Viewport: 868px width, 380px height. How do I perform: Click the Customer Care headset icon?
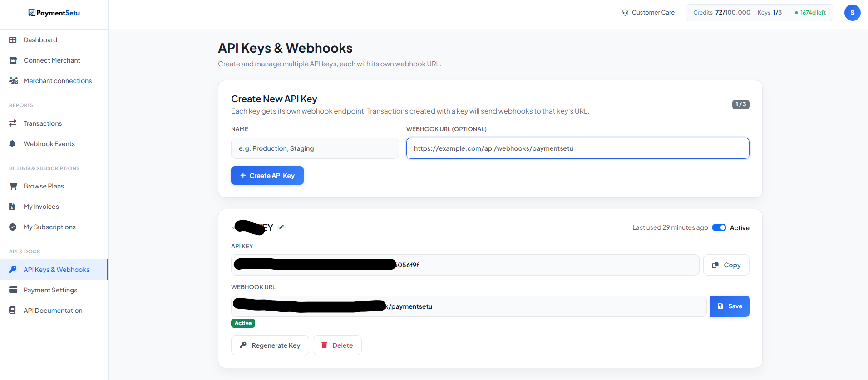(625, 13)
